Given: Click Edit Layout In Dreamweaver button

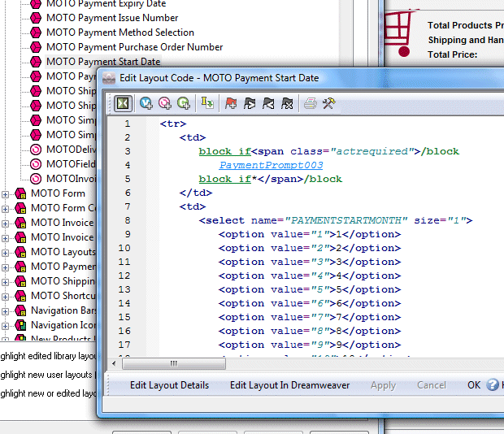Looking at the screenshot, I should tap(289, 385).
